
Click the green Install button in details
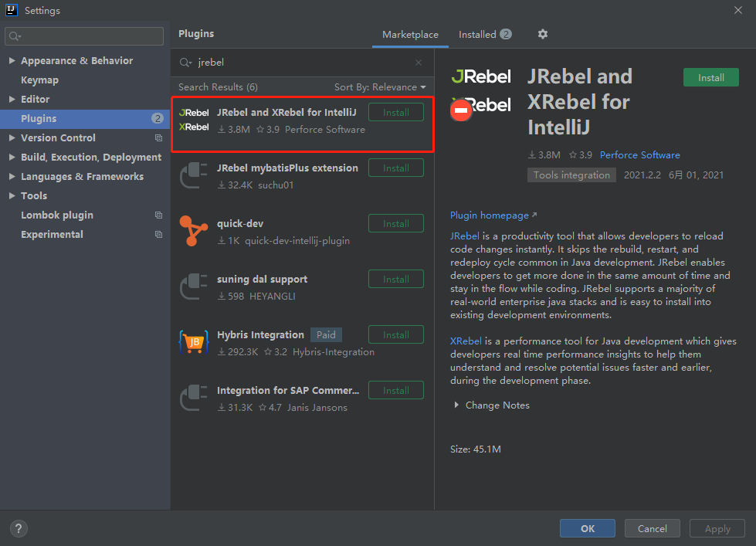click(x=710, y=78)
